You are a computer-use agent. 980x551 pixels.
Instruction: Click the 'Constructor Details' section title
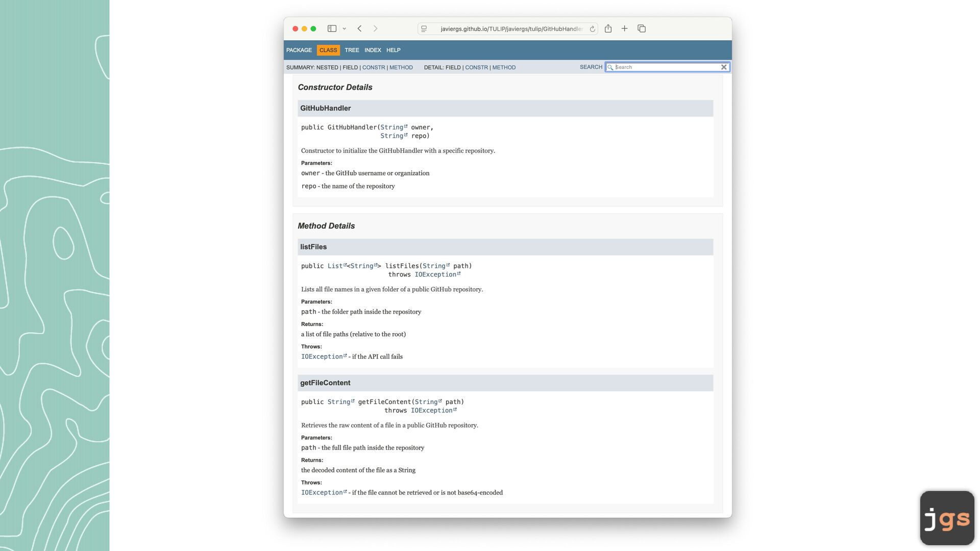pos(335,87)
